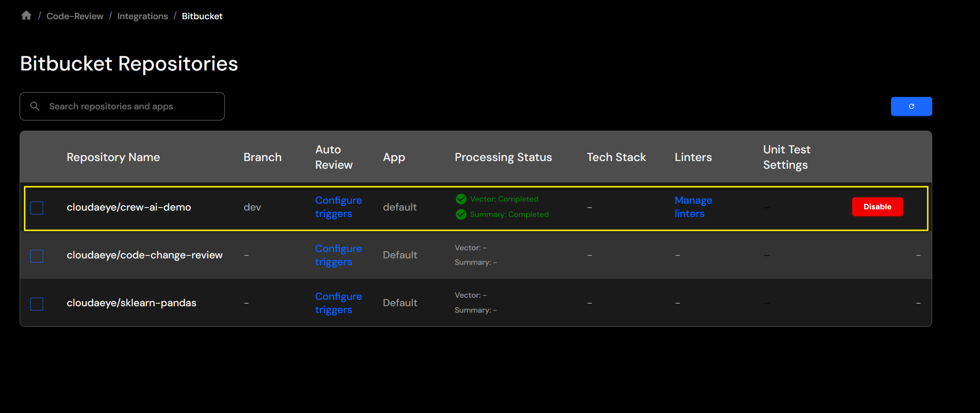Select the Bitbucket breadcrumb entry

(x=202, y=16)
